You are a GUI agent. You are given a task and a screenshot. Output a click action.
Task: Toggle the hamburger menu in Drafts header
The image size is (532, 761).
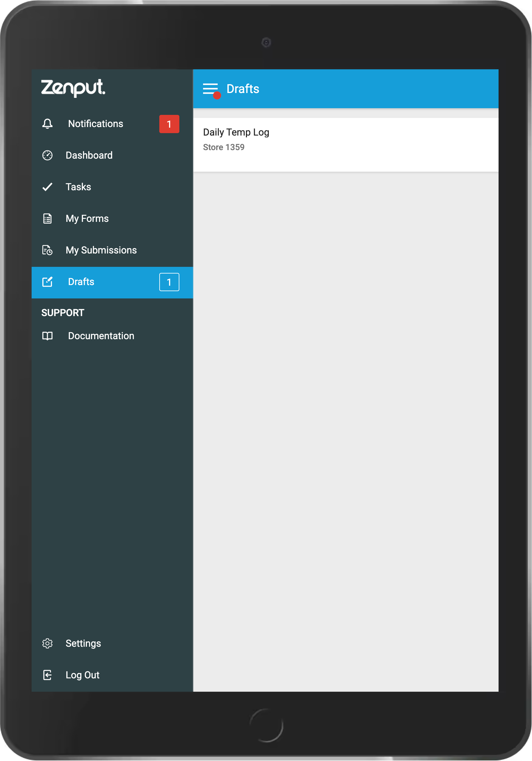tap(211, 89)
